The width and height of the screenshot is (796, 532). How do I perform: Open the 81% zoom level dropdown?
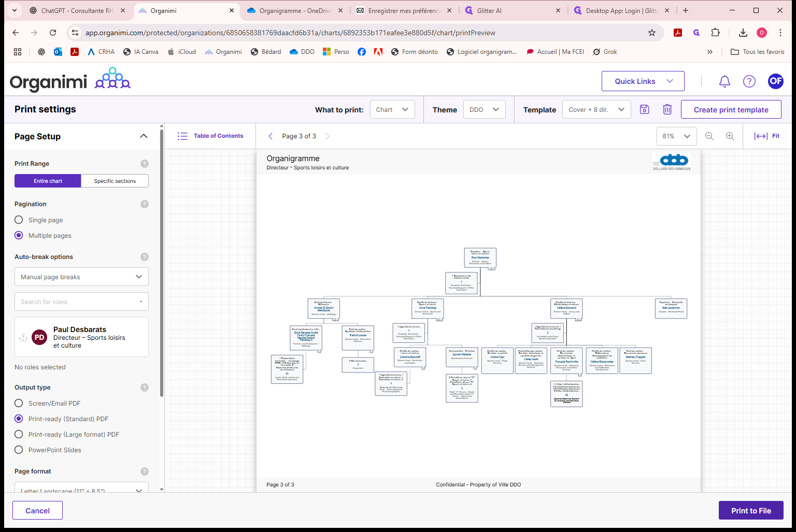coord(676,136)
